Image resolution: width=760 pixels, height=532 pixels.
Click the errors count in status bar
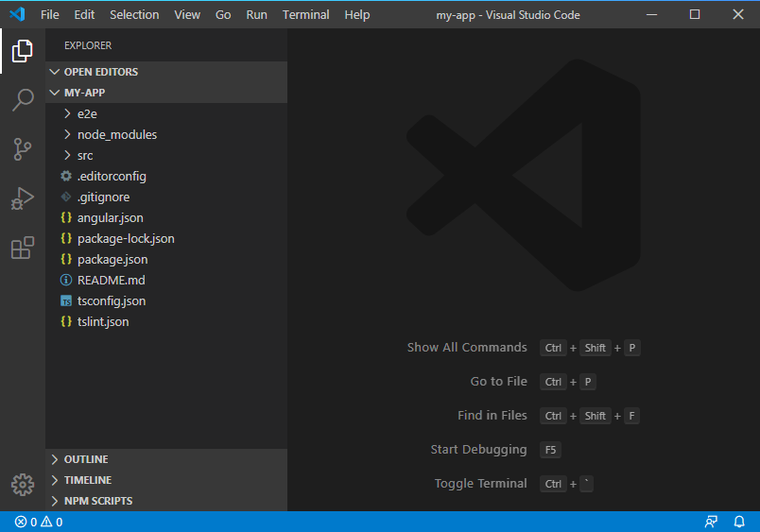coord(26,522)
